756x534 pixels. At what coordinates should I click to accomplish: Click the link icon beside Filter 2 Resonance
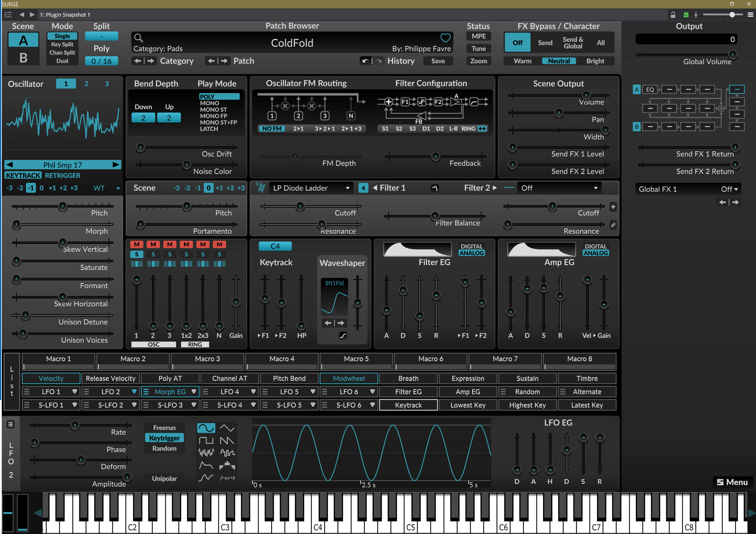click(613, 225)
